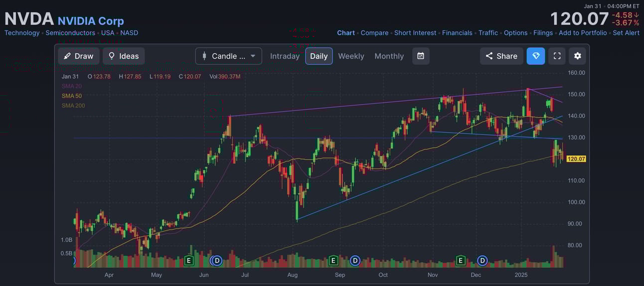Open the Ideas lightbulb button
The image size is (644, 286).
coord(124,56)
